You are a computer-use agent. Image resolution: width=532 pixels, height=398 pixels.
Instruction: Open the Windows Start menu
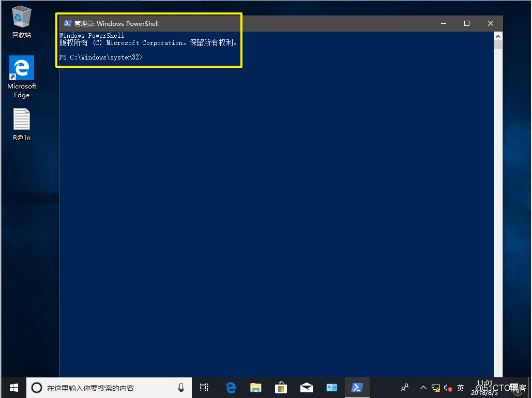(x=13, y=388)
